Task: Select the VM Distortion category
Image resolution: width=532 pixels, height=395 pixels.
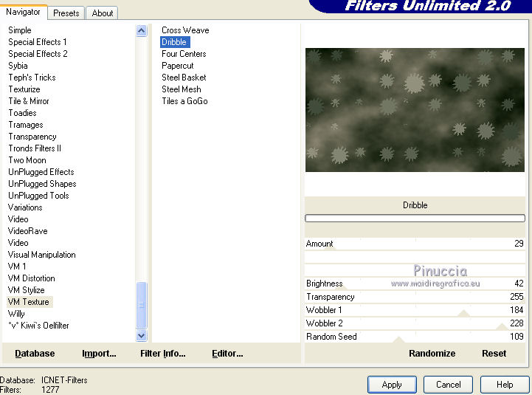Action: pos(31,278)
